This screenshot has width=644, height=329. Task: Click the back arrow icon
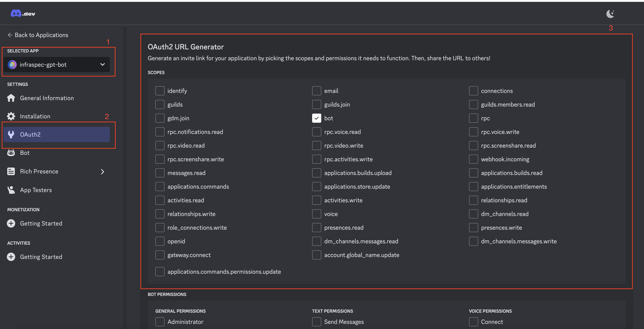10,35
